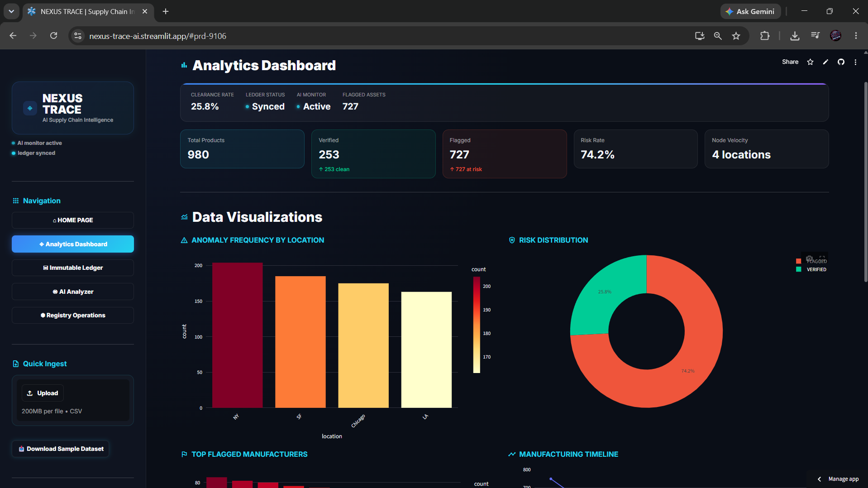Reload the page
This screenshot has width=868, height=488.
coord(53,36)
